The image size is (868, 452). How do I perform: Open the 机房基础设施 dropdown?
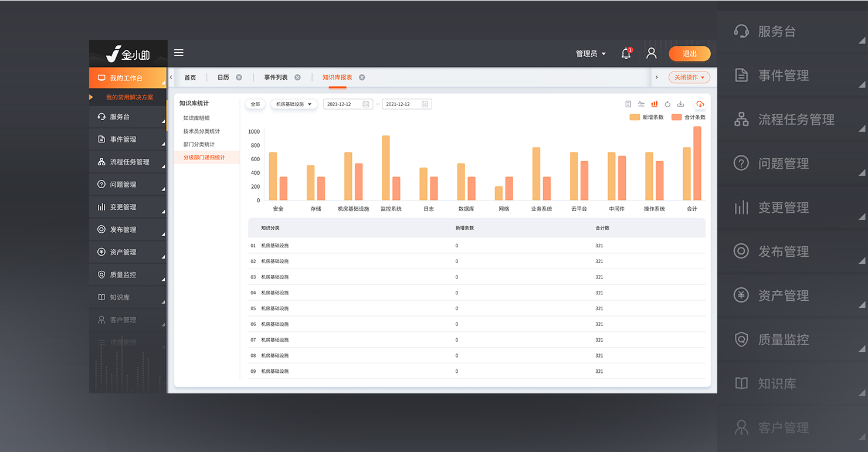294,104
